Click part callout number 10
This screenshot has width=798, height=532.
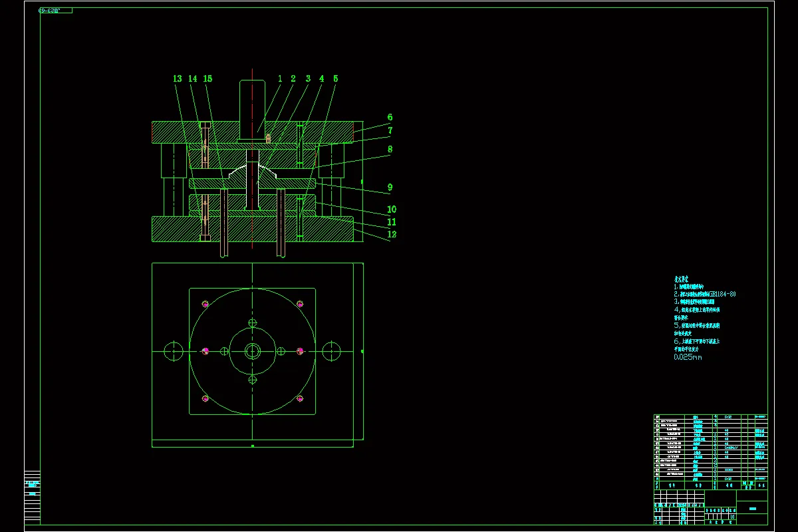pos(392,209)
